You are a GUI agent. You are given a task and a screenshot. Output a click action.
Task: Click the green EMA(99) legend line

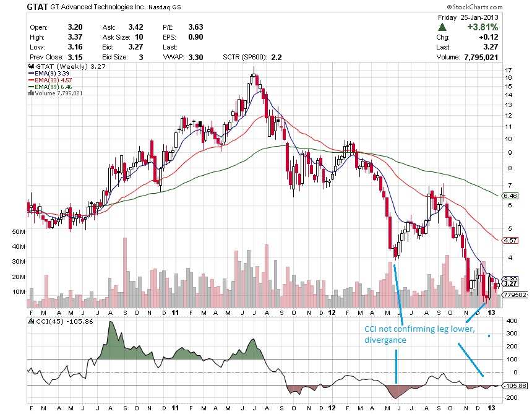32,87
